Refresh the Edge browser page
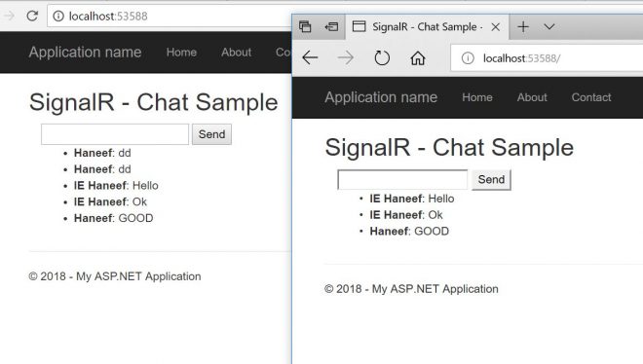This screenshot has width=643, height=364. tap(382, 57)
